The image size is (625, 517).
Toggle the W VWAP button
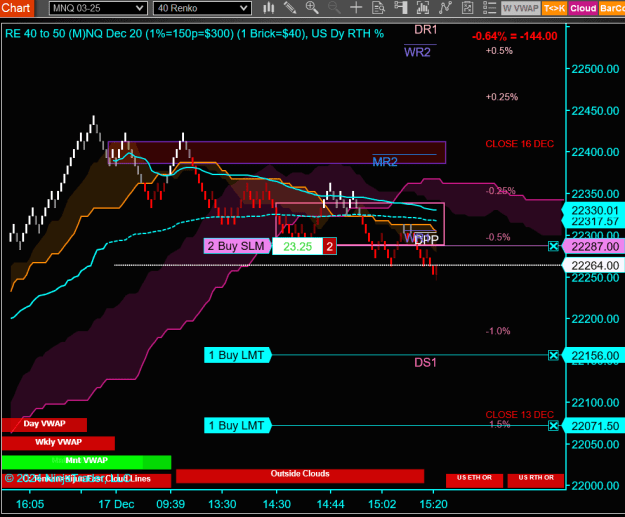tap(521, 8)
